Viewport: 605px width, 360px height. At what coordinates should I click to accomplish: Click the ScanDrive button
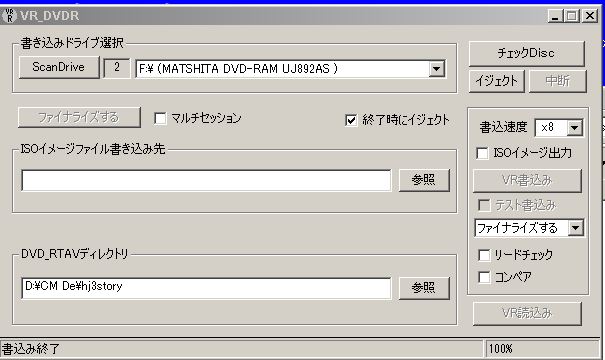59,67
